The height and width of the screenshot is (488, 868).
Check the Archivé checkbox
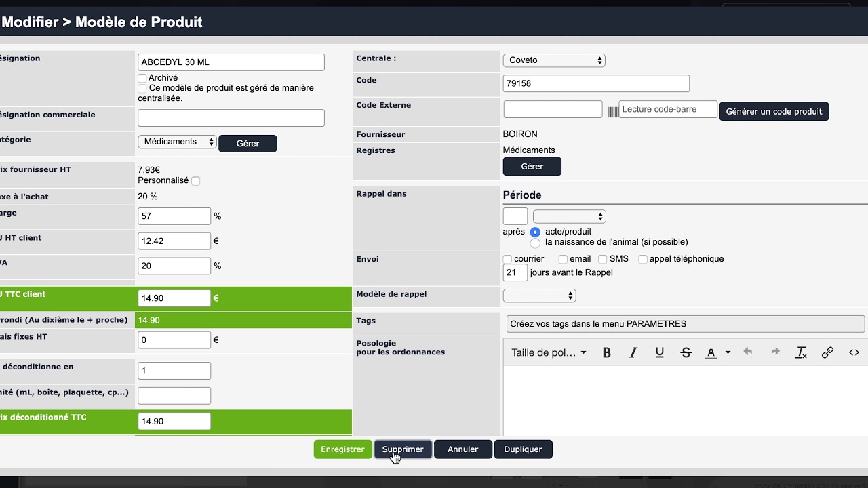[142, 78]
